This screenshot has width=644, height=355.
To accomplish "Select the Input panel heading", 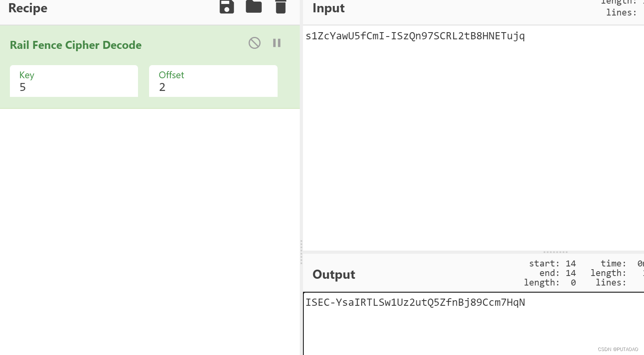I will 329,8.
